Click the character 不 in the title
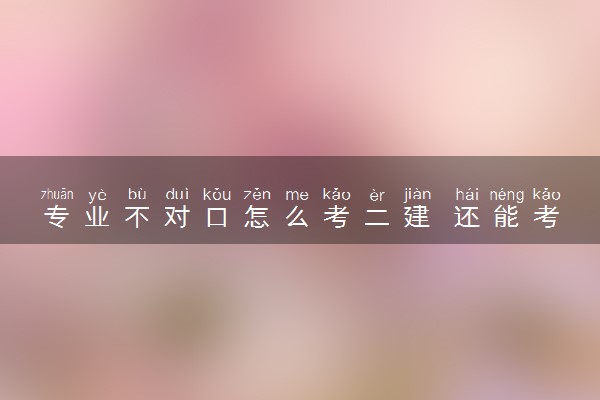 (x=137, y=217)
